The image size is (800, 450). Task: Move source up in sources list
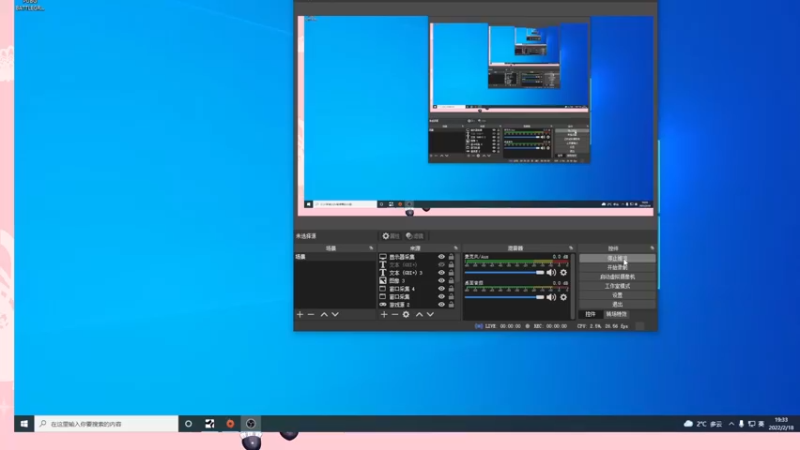click(419, 315)
